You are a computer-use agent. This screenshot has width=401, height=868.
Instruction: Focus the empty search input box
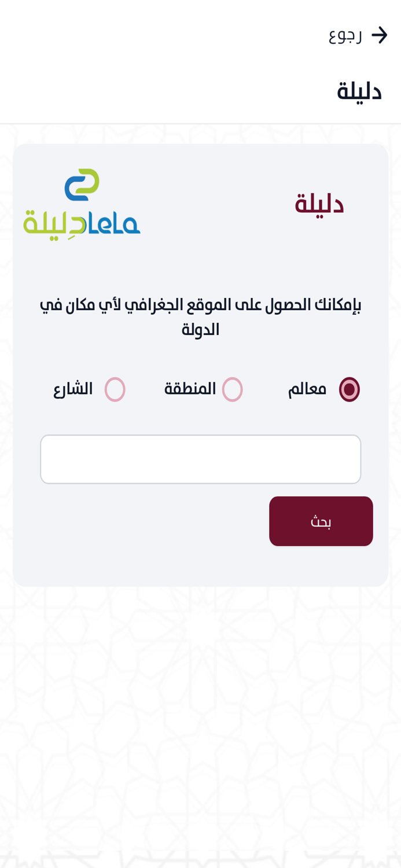click(x=200, y=459)
